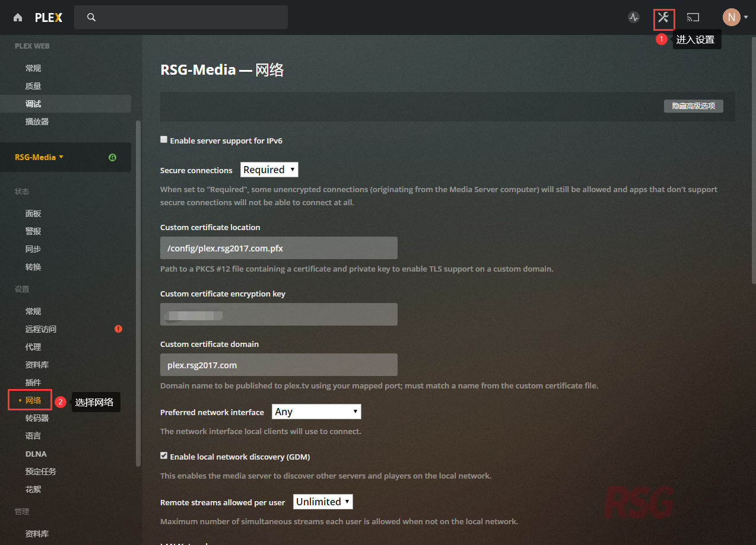756x545 pixels.
Task: Open 预定任务 in the sidebar
Action: tap(41, 471)
